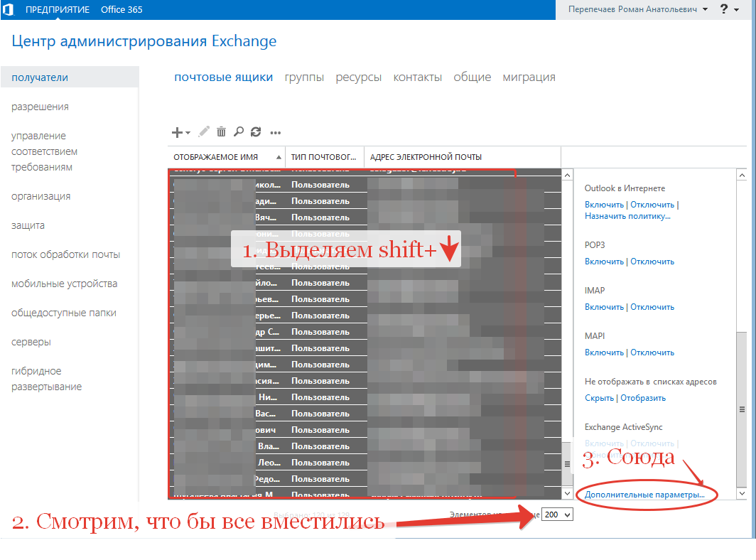Image resolution: width=756 pixels, height=560 pixels.
Task: Open the help question mark menu
Action: pyautogui.click(x=724, y=9)
